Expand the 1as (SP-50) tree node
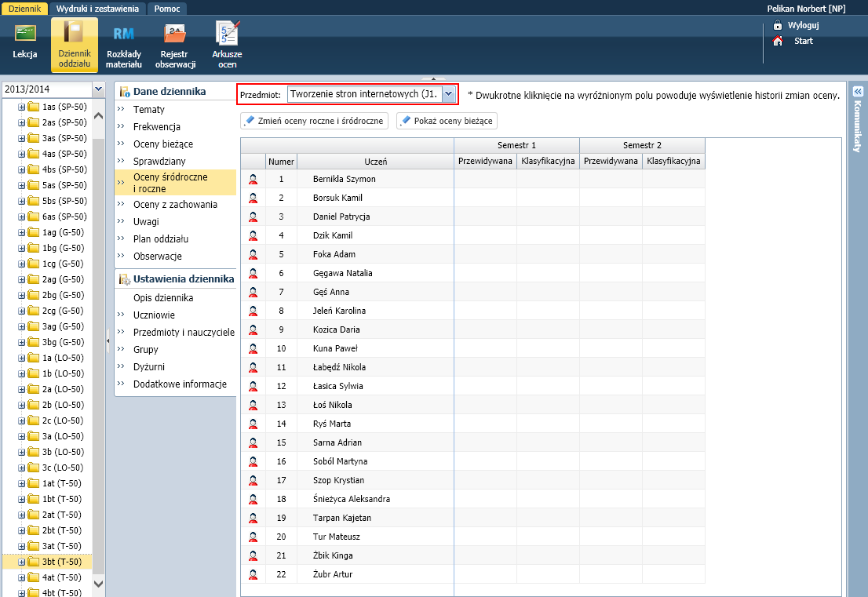The width and height of the screenshot is (868, 597). [21, 107]
